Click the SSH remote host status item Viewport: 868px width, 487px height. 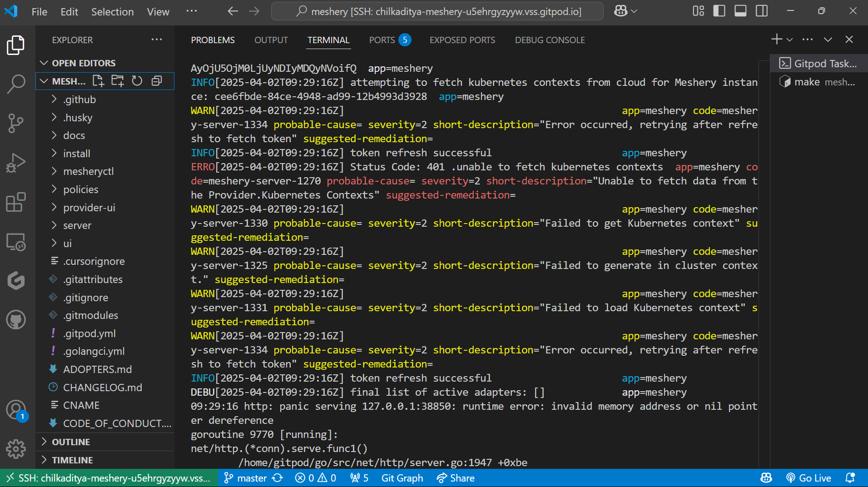click(109, 478)
